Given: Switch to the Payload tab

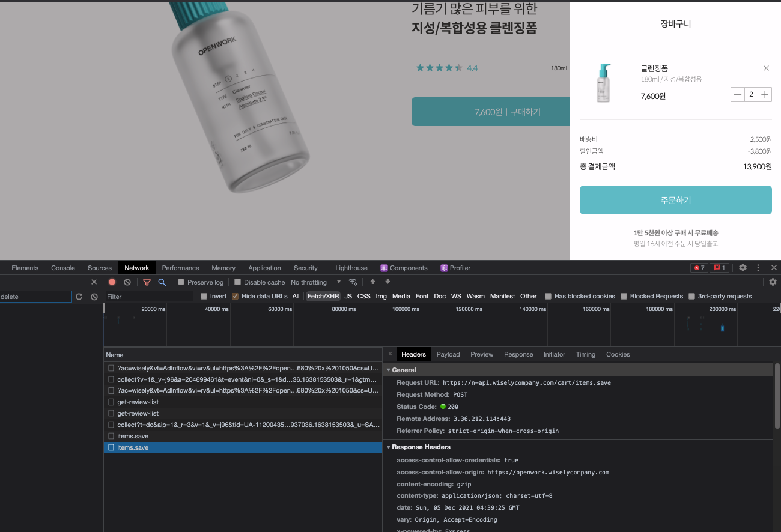Looking at the screenshot, I should (x=448, y=354).
